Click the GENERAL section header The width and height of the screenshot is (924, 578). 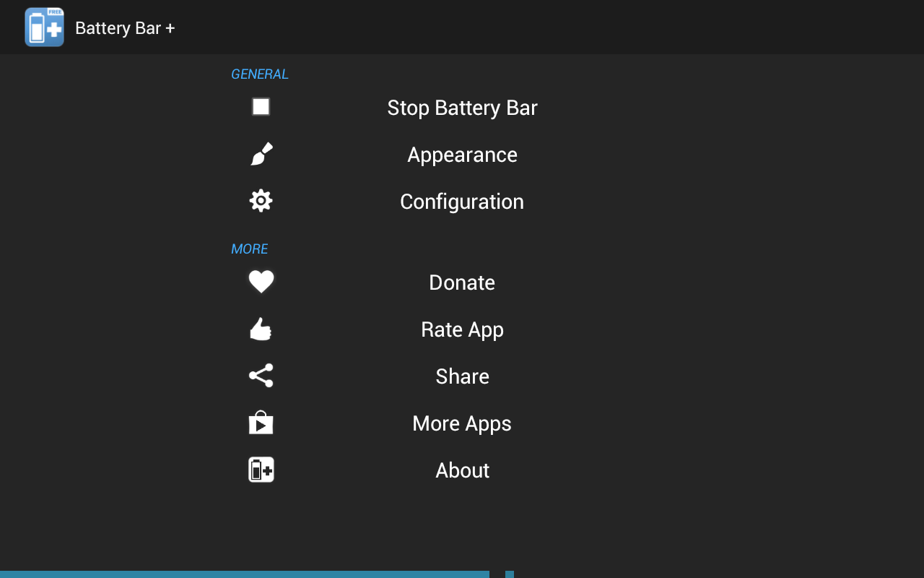[x=260, y=74]
